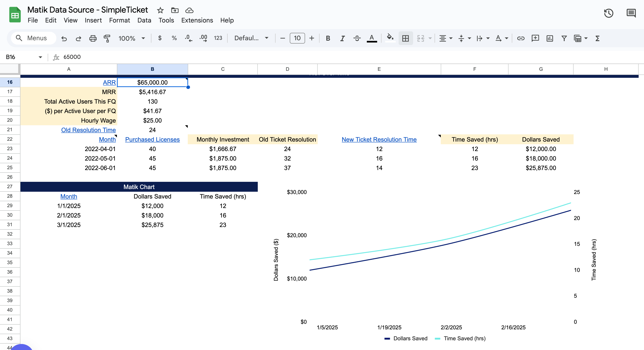View cloud document status icon
This screenshot has height=350, width=644.
coord(189,10)
